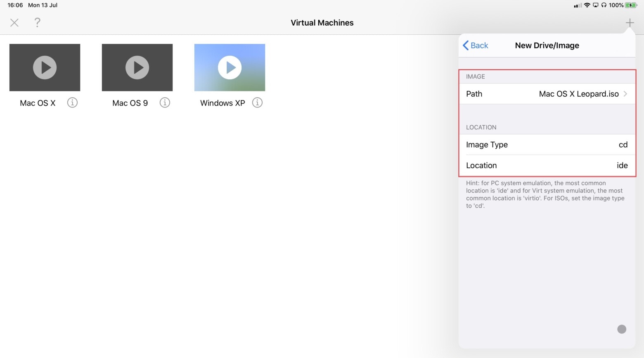
Task: Tap the battery indicator in the status bar
Action: pyautogui.click(x=630, y=5)
